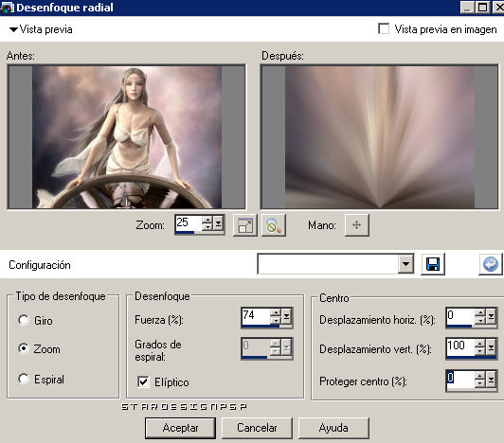
Task: Open Desplazamiento horiz. slider dropdown
Action: [491, 316]
